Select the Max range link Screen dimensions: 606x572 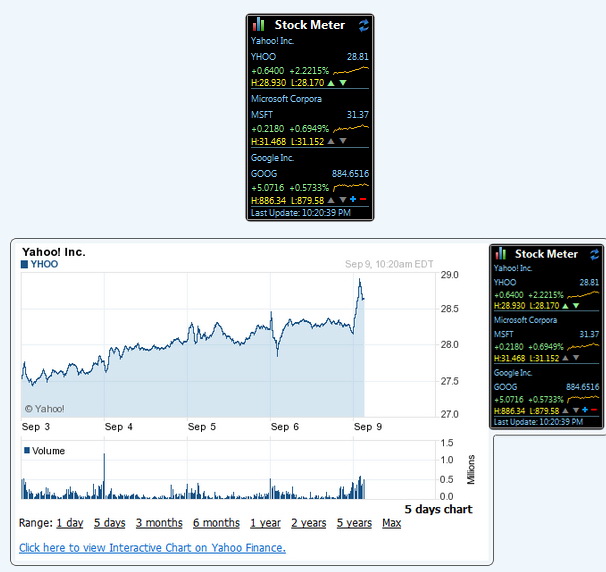pos(391,523)
